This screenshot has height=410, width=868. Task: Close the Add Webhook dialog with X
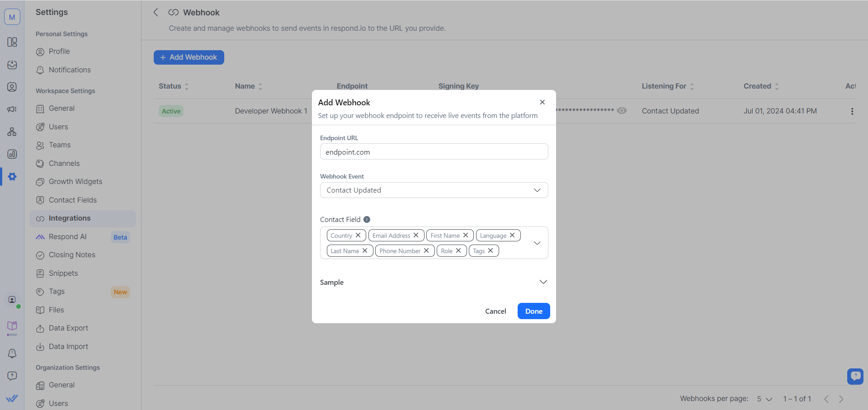pyautogui.click(x=542, y=102)
